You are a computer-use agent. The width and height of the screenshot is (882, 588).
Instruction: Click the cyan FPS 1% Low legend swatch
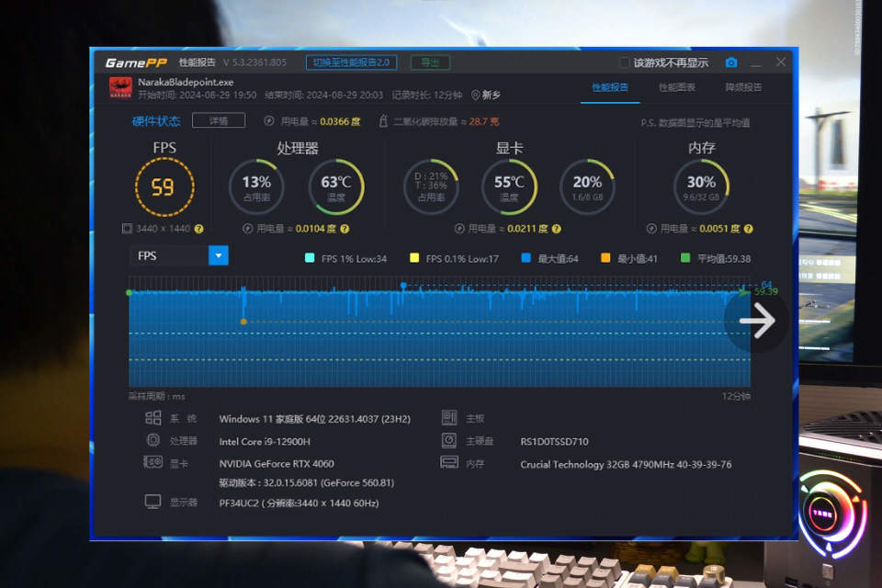point(310,257)
